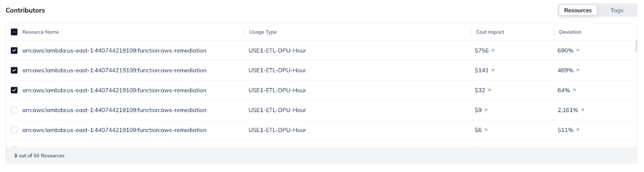
Task: Click the arrow icon beside $9 cost
Action: [486, 110]
